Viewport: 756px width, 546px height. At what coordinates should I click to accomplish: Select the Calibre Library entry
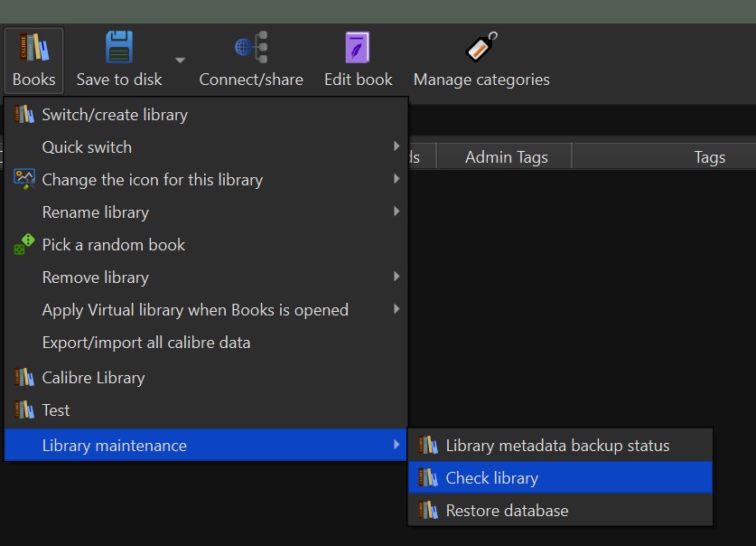point(93,378)
